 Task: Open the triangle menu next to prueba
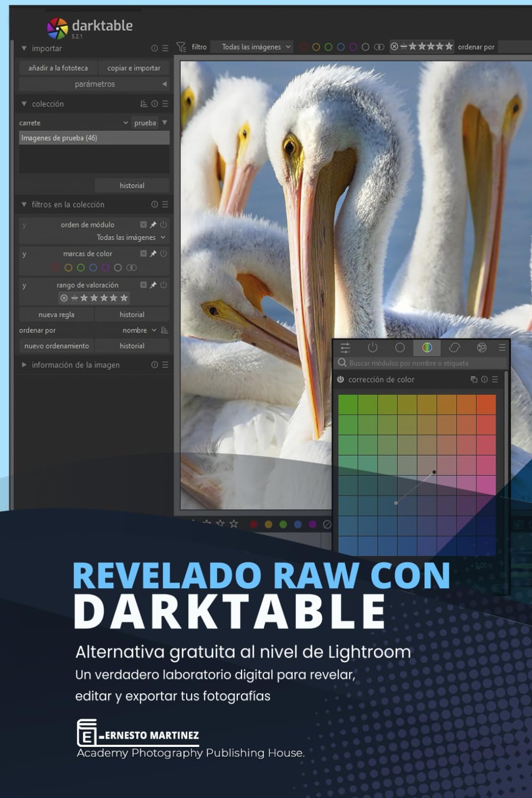165,122
